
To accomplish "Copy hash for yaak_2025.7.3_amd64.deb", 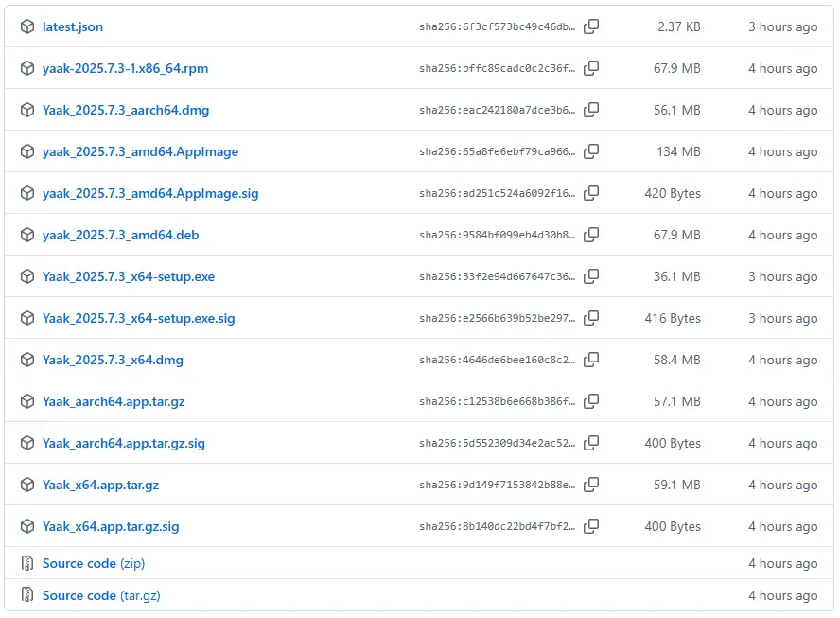I will point(591,236).
